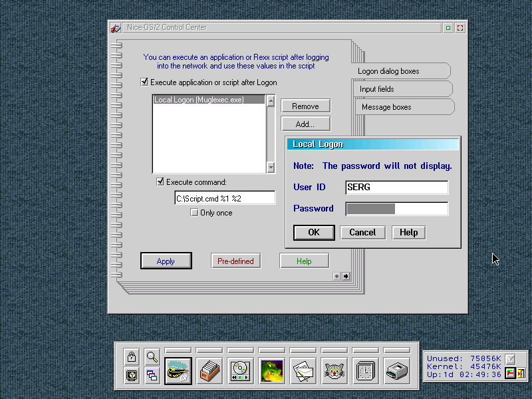Click the monitor-with-face icon in the toolbar
This screenshot has height=399, width=532.
tap(132, 375)
